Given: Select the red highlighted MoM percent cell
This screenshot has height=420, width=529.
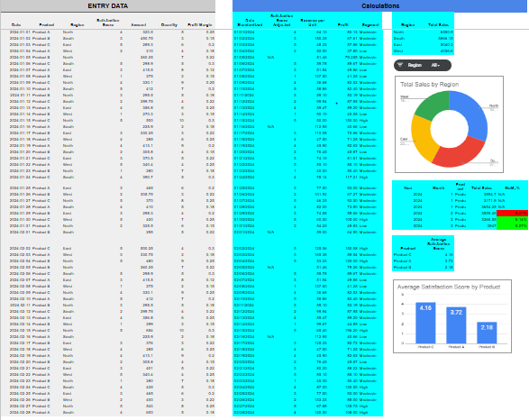Looking at the screenshot, I should click(x=512, y=214).
